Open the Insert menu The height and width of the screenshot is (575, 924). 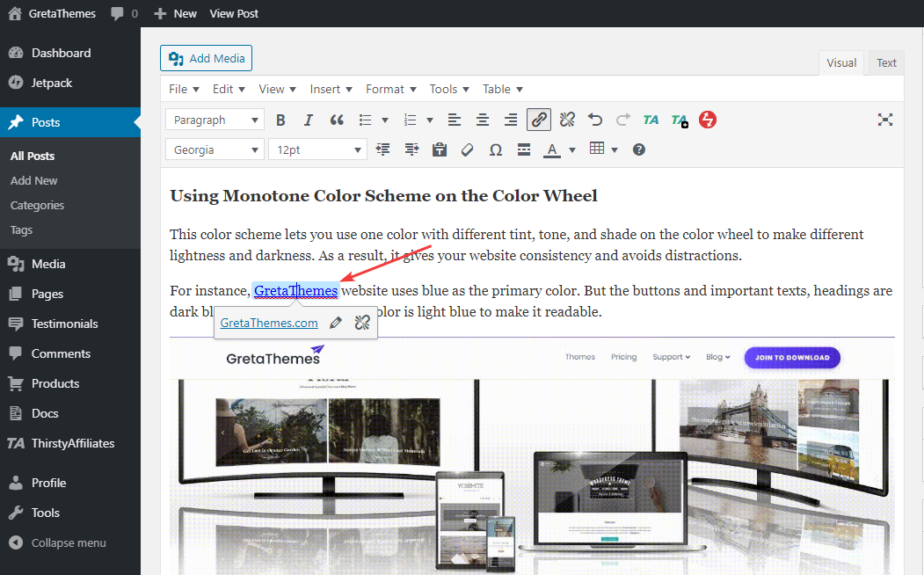(331, 89)
